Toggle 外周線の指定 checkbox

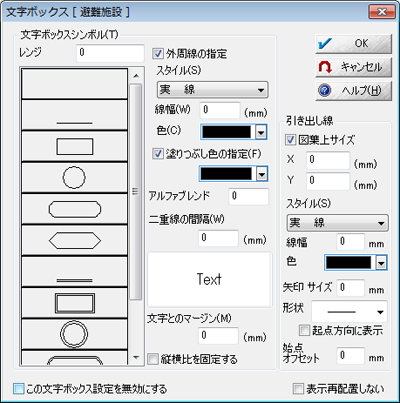tap(158, 54)
